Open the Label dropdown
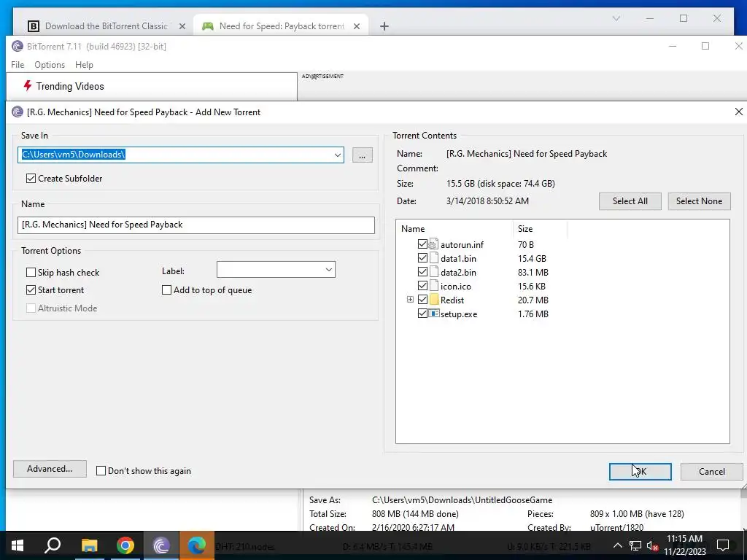The width and height of the screenshot is (747, 560). point(329,270)
